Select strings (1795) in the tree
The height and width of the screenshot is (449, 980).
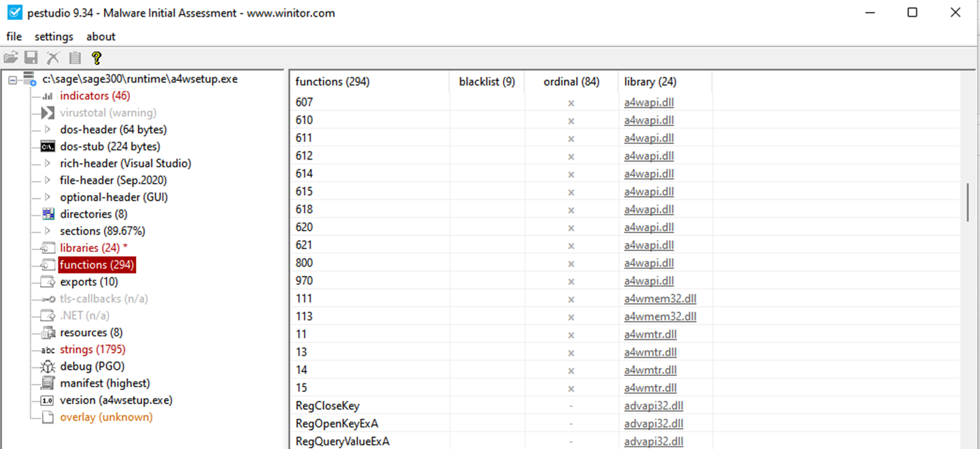[92, 350]
